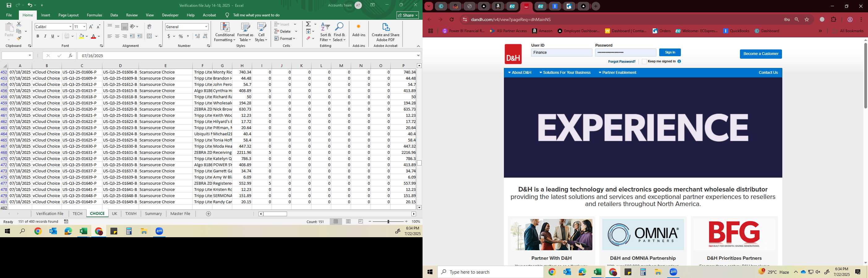Expand Sort & Filter menu
The height and width of the screenshot is (278, 868).
(x=325, y=32)
